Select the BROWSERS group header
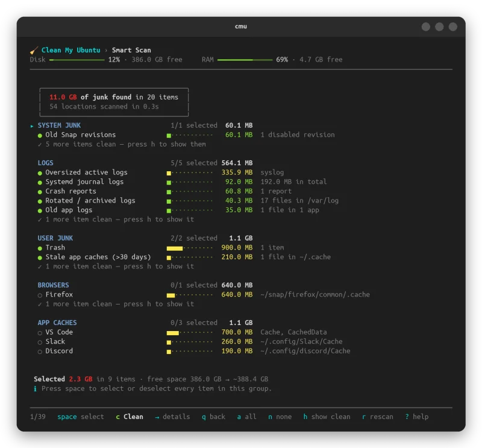The width and height of the screenshot is (482, 448). (53, 285)
